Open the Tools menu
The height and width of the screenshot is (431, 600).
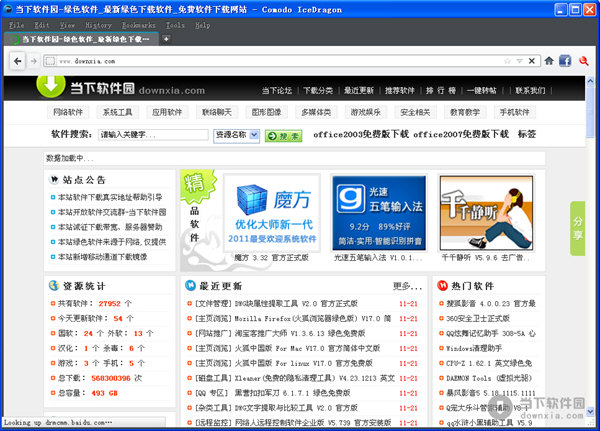[175, 23]
